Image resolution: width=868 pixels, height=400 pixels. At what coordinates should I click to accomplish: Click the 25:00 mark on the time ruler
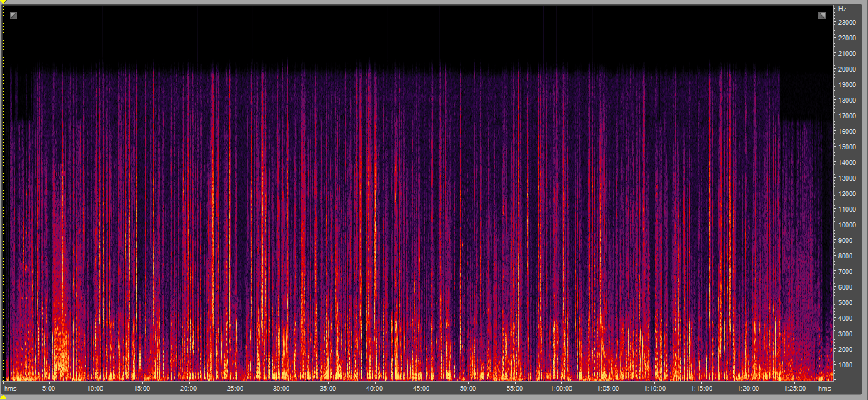click(235, 389)
